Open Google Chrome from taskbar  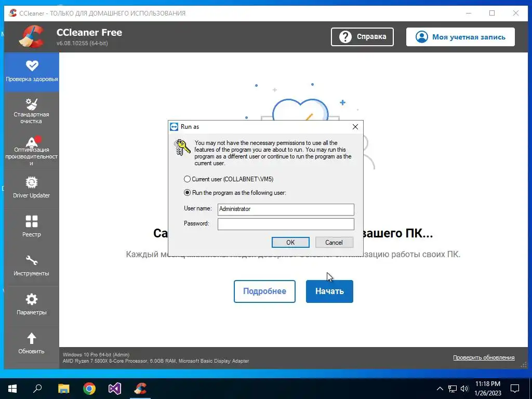(x=89, y=389)
